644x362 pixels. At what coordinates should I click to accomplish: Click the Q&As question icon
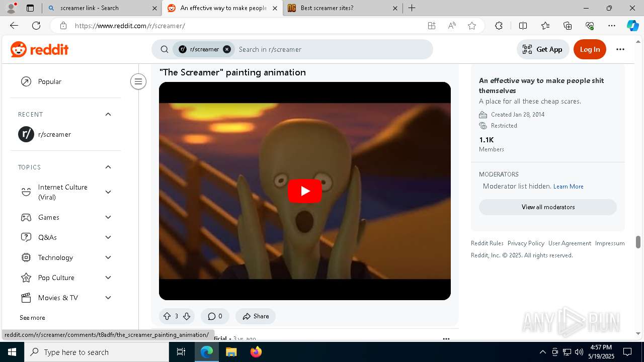[26, 237]
